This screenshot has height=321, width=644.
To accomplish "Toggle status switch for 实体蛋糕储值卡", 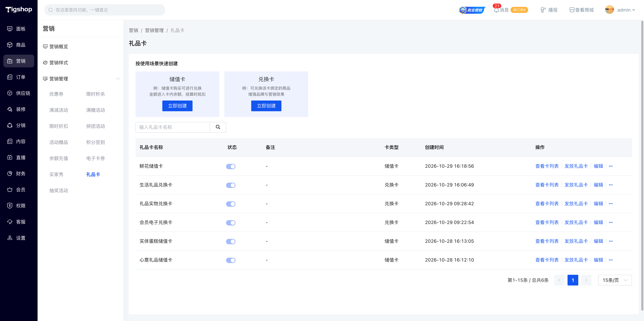I will (230, 241).
